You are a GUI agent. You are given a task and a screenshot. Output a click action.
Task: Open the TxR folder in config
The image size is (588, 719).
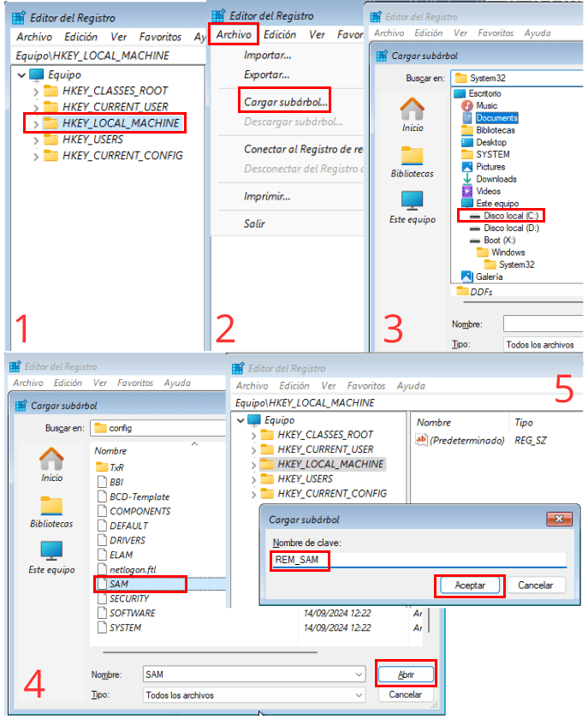[x=116, y=467]
